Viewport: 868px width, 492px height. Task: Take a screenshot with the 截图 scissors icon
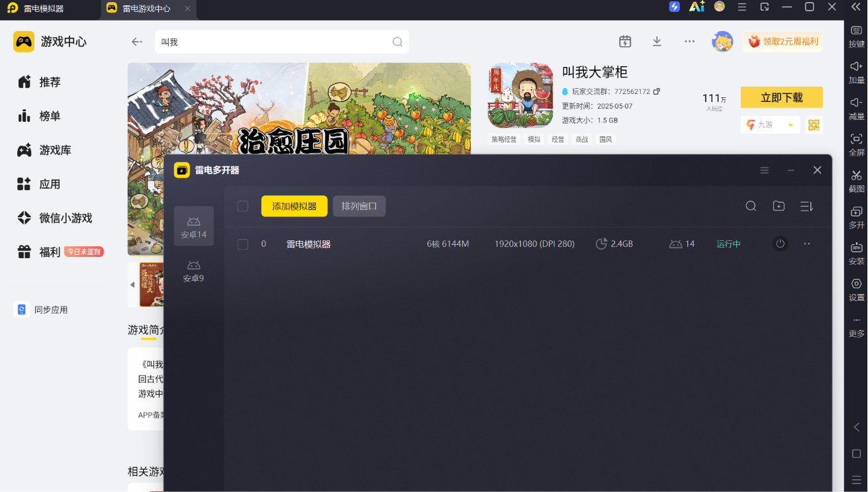(x=857, y=181)
